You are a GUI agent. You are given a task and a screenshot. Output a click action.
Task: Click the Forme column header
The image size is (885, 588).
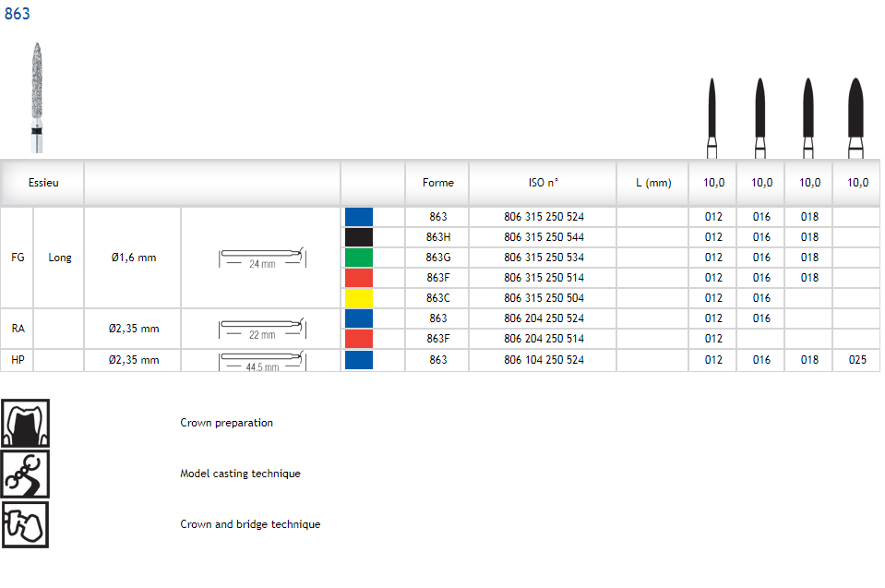click(437, 183)
